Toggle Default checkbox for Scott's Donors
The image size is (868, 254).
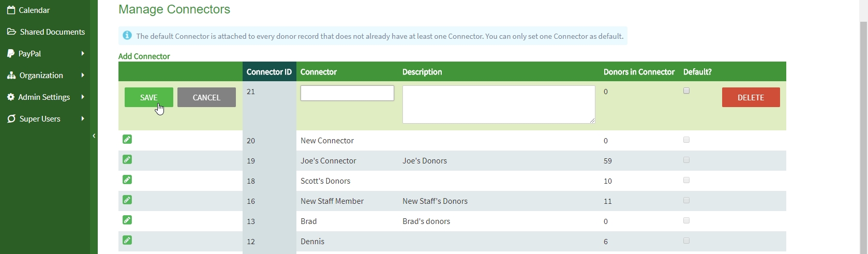tap(686, 181)
